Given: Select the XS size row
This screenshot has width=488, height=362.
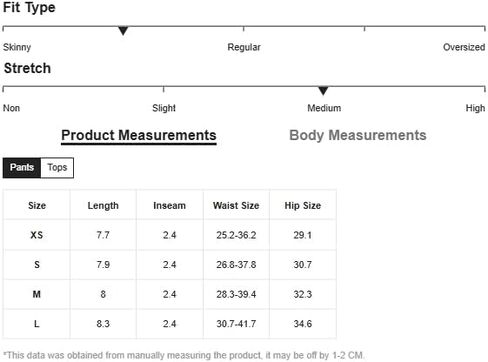Looking at the screenshot, I should (170, 235).
